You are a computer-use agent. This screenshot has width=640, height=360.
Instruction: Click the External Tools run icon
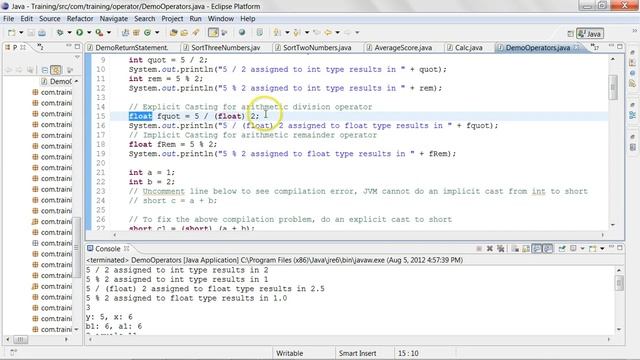[100, 33]
